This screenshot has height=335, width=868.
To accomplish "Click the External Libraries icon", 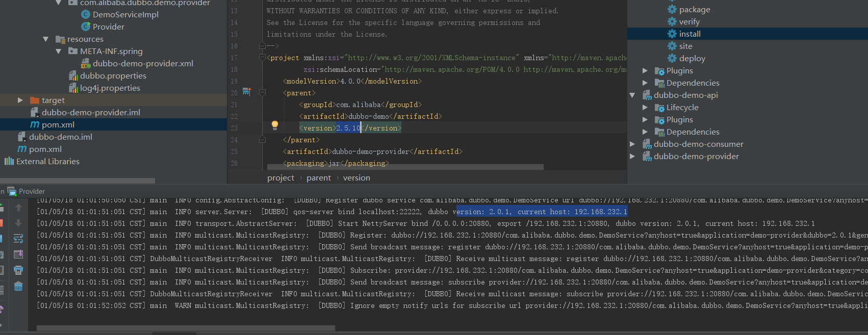I will tap(9, 161).
